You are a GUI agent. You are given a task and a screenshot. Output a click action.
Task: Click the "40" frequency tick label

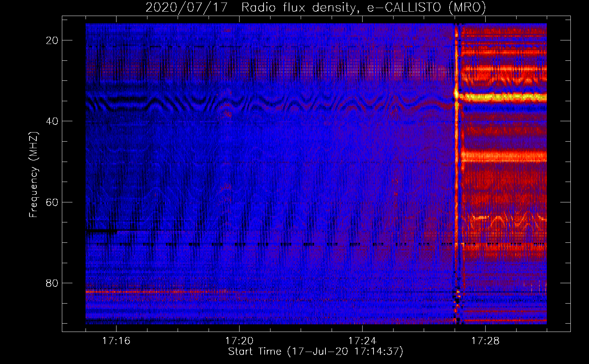tap(52, 121)
